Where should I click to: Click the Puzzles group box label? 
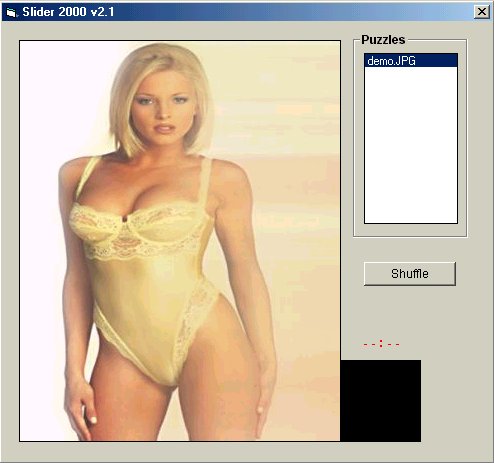(383, 40)
